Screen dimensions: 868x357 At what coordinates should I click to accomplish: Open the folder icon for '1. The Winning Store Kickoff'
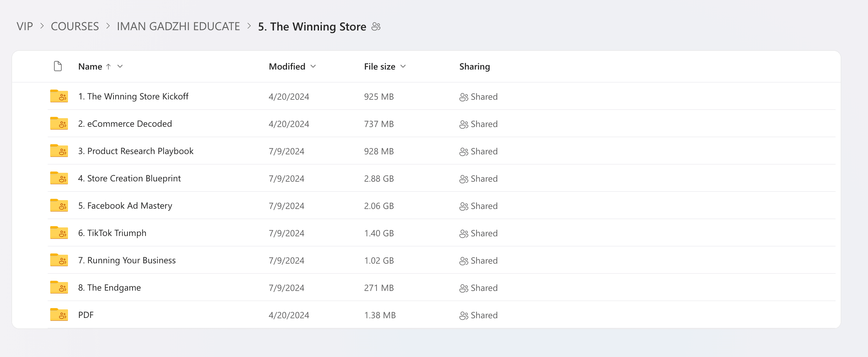click(59, 96)
